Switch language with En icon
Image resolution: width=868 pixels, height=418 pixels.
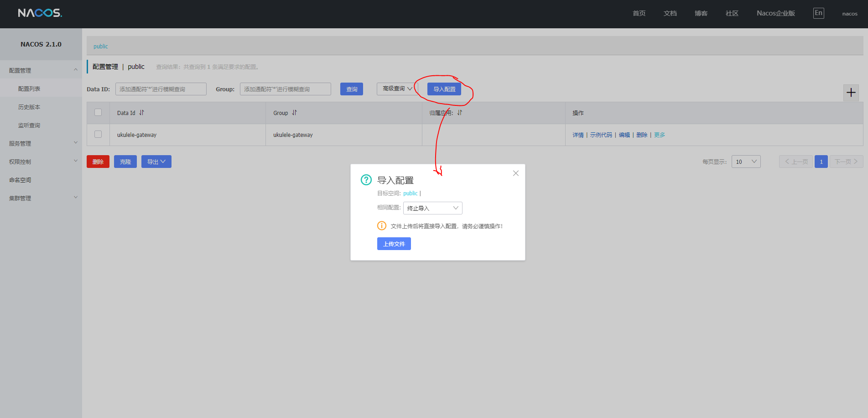click(x=819, y=13)
